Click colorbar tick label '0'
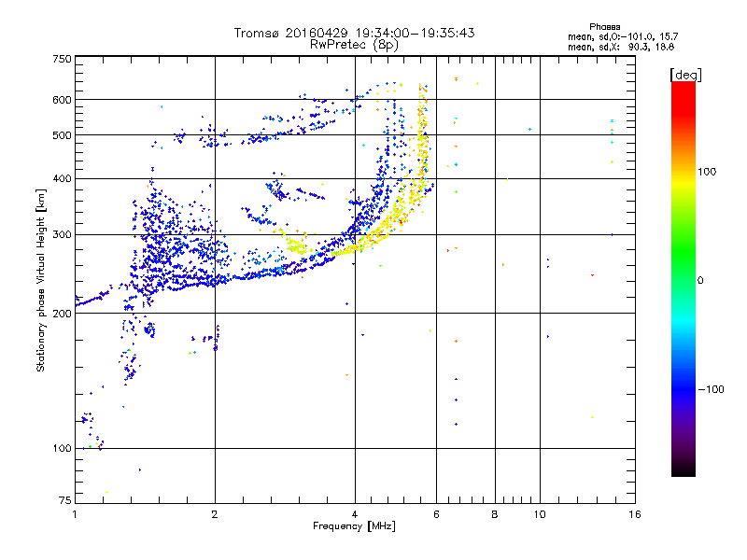This screenshot has height=560, width=747. tap(700, 280)
